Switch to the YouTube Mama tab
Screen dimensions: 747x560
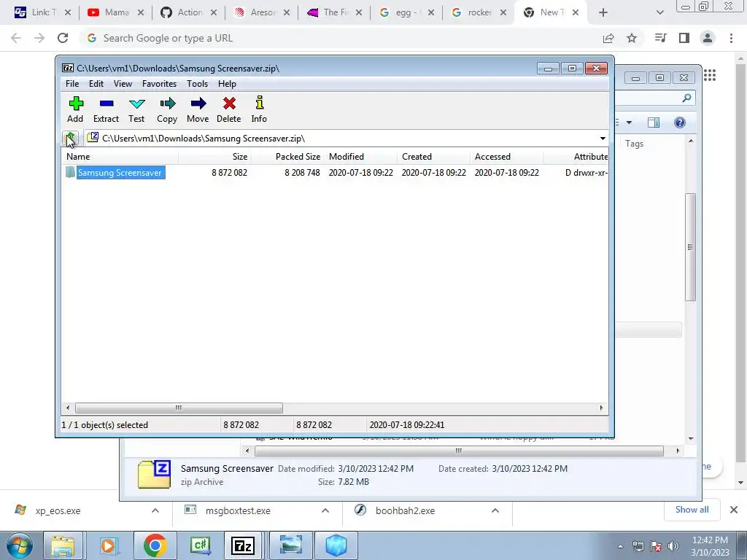click(116, 12)
